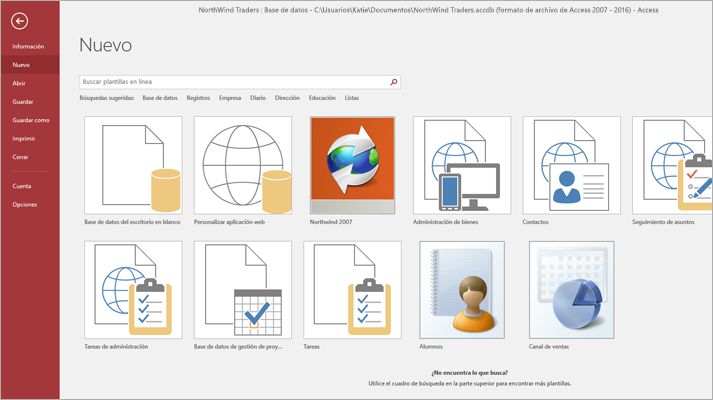Open Guardar como options

click(31, 120)
